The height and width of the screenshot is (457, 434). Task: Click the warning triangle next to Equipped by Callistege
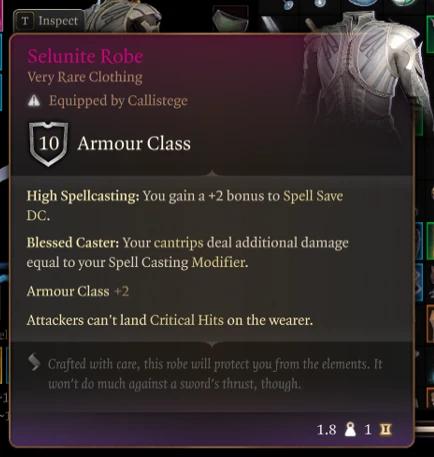(x=34, y=101)
